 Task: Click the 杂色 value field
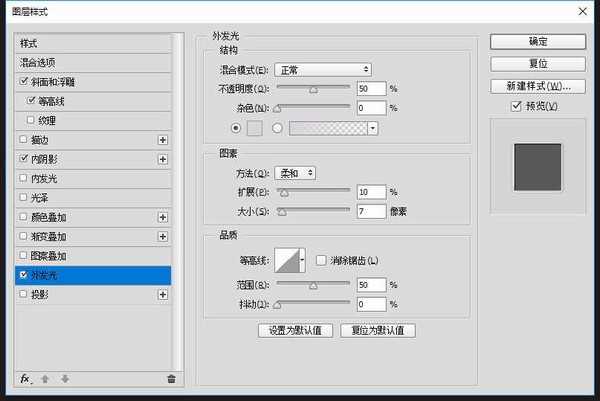tap(372, 108)
